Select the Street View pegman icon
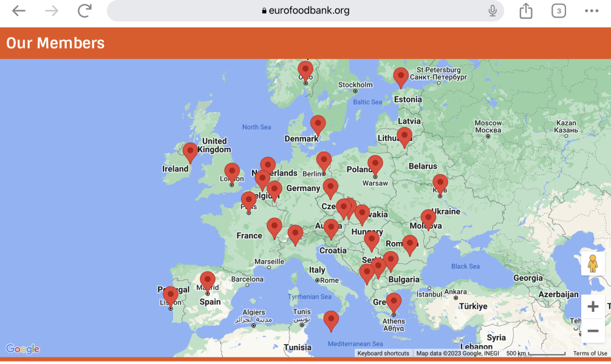Image resolution: width=611 pixels, height=364 pixels. [593, 263]
